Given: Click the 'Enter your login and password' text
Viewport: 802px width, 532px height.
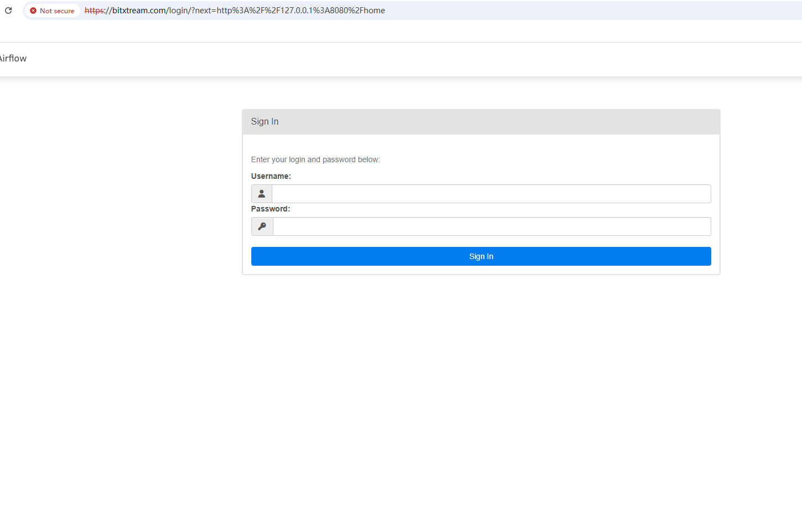Looking at the screenshot, I should pos(315,159).
